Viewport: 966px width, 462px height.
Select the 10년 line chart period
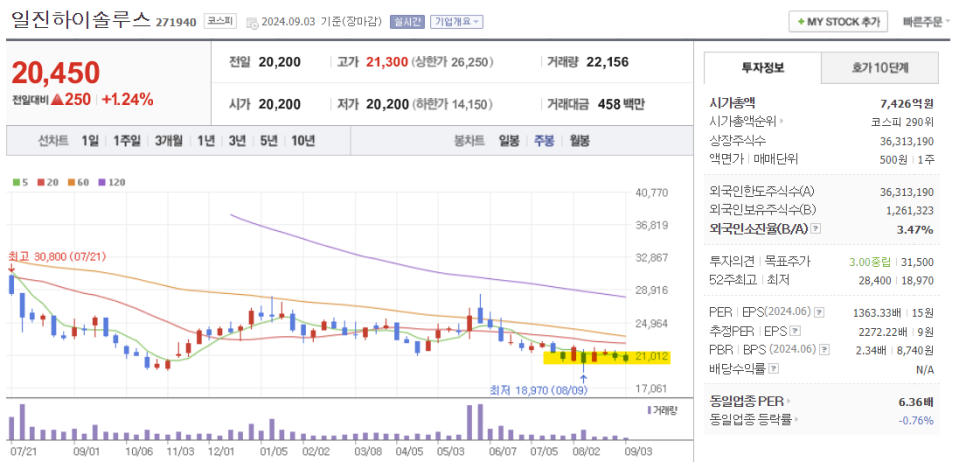coord(302,140)
